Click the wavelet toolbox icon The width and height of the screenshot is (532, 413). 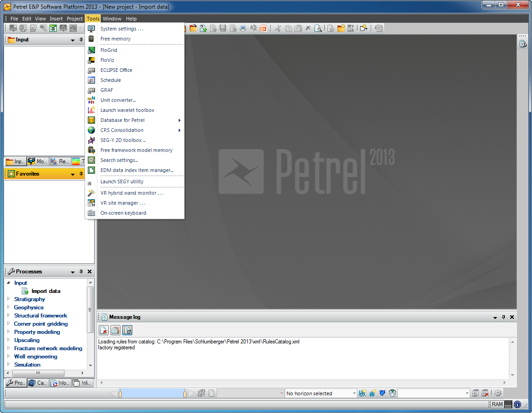[x=91, y=110]
